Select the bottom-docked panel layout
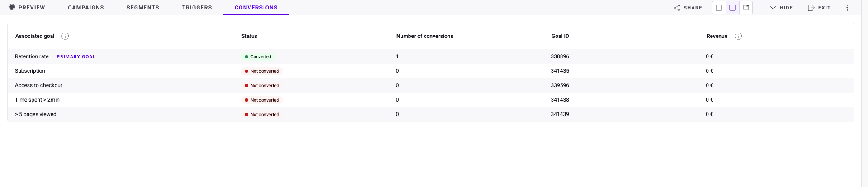 point(732,8)
